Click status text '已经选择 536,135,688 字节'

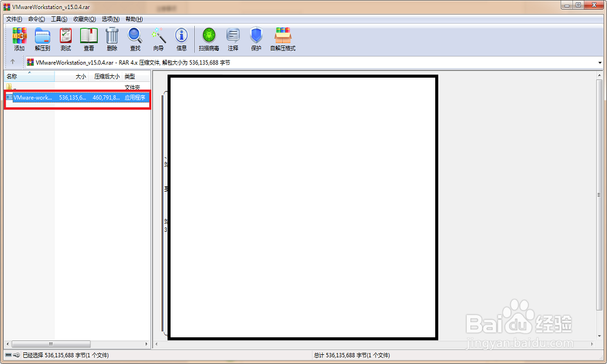pos(66,355)
